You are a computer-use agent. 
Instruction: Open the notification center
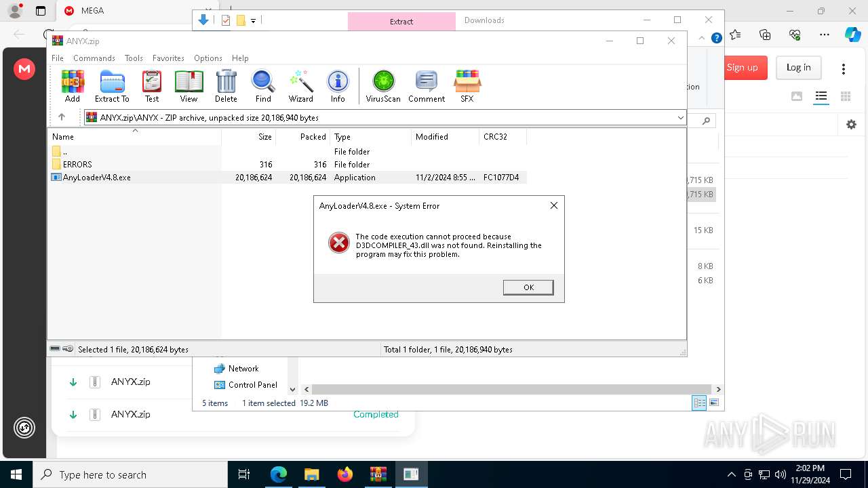tap(846, 474)
